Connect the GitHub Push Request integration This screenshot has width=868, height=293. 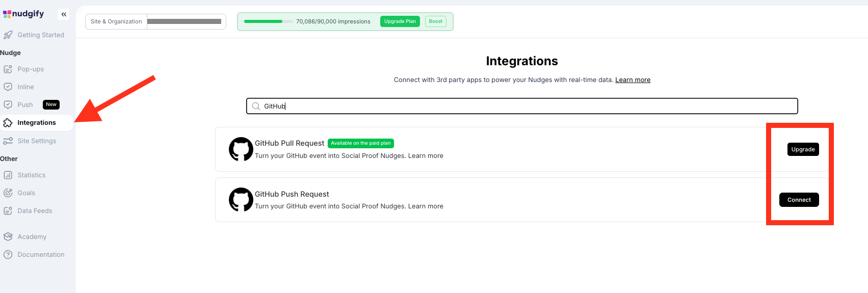pos(799,200)
